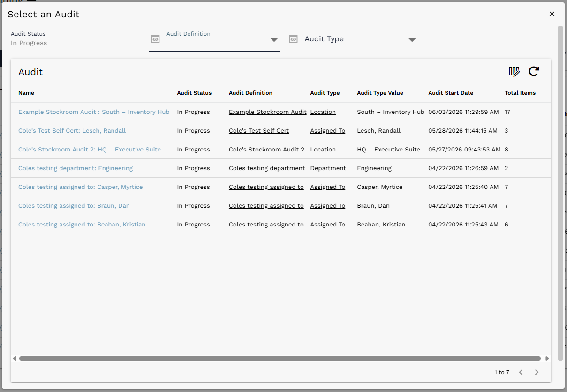Select the Braun, Dan value cell
Image resolution: width=567 pixels, height=392 pixels.
[373, 206]
